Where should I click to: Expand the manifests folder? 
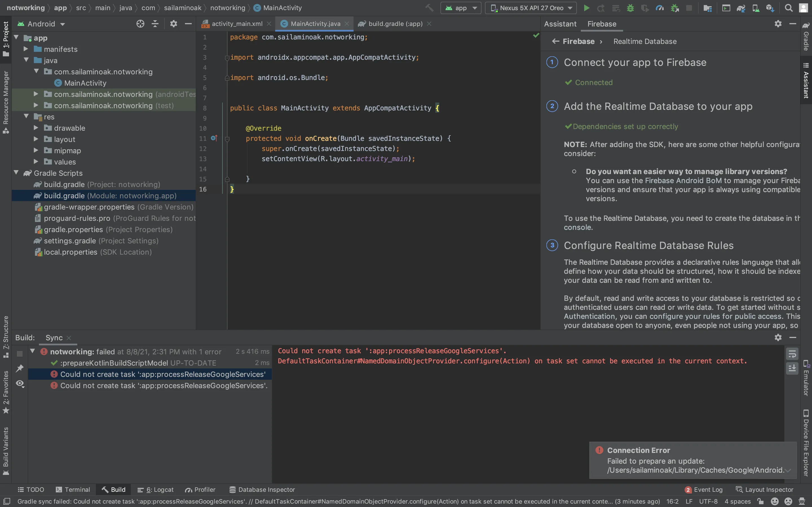click(x=26, y=49)
